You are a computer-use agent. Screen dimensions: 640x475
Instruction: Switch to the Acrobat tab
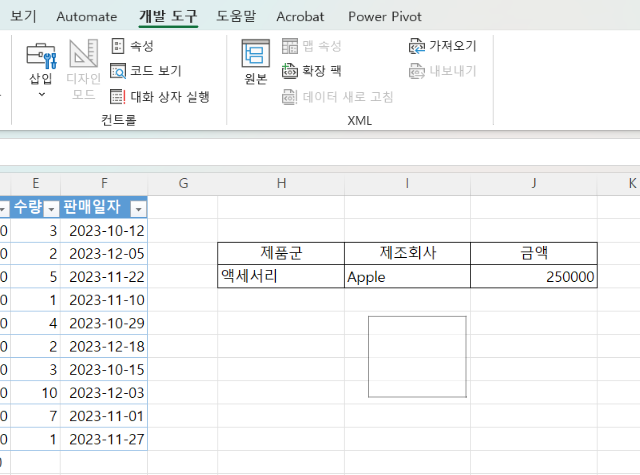pyautogui.click(x=300, y=17)
